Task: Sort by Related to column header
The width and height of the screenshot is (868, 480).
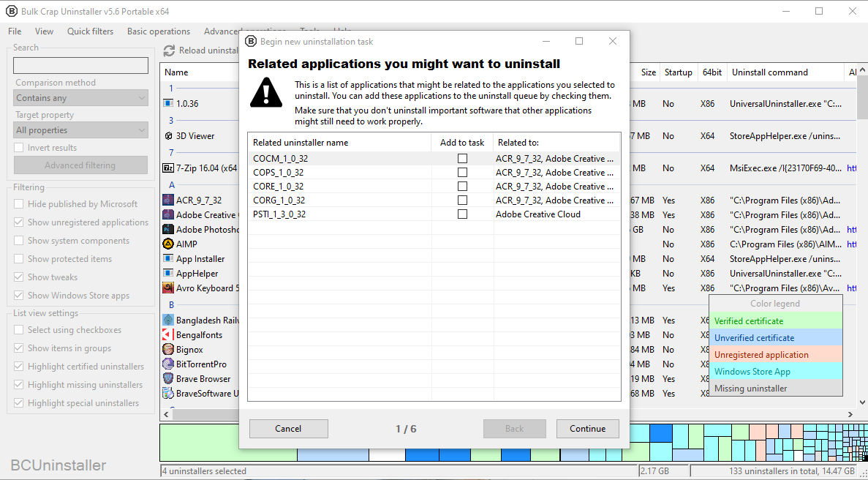Action: coord(556,142)
